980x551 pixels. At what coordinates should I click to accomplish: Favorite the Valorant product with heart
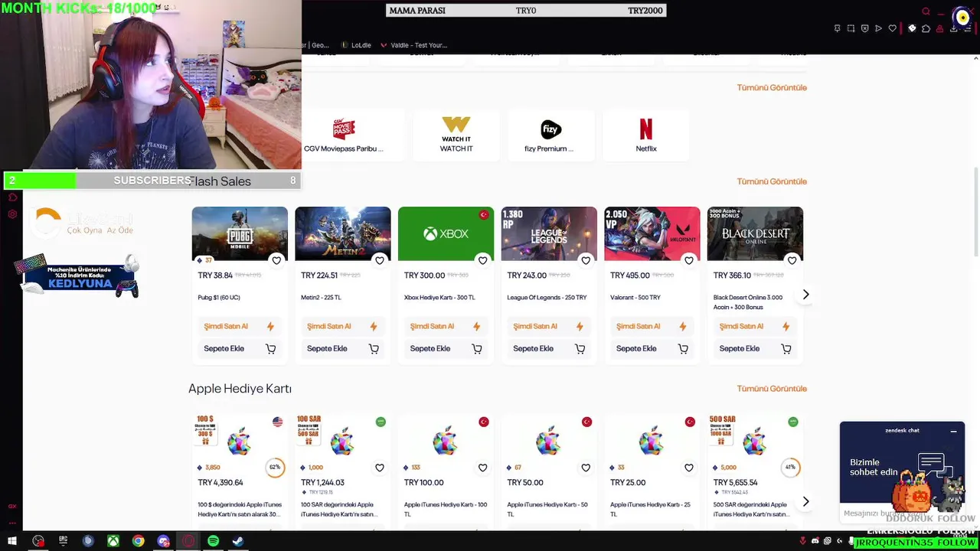tap(689, 261)
